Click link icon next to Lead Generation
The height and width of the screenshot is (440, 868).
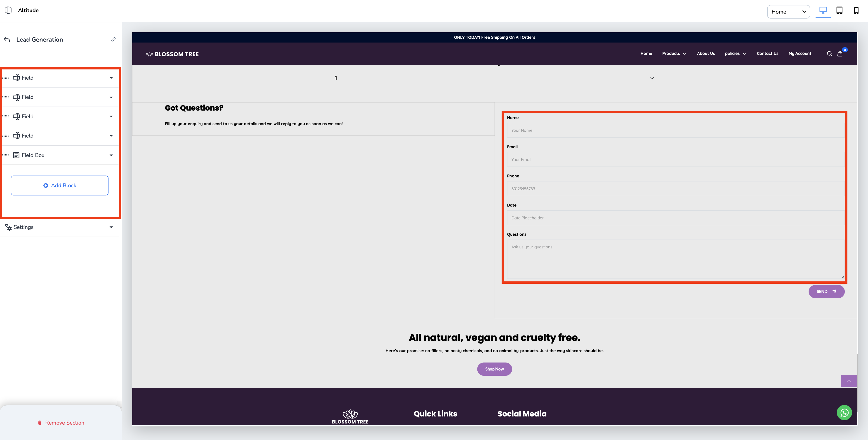[113, 39]
